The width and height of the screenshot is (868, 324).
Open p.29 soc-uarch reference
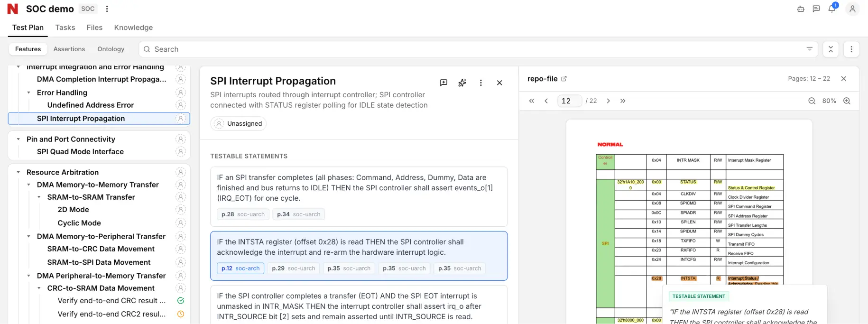pos(293,268)
